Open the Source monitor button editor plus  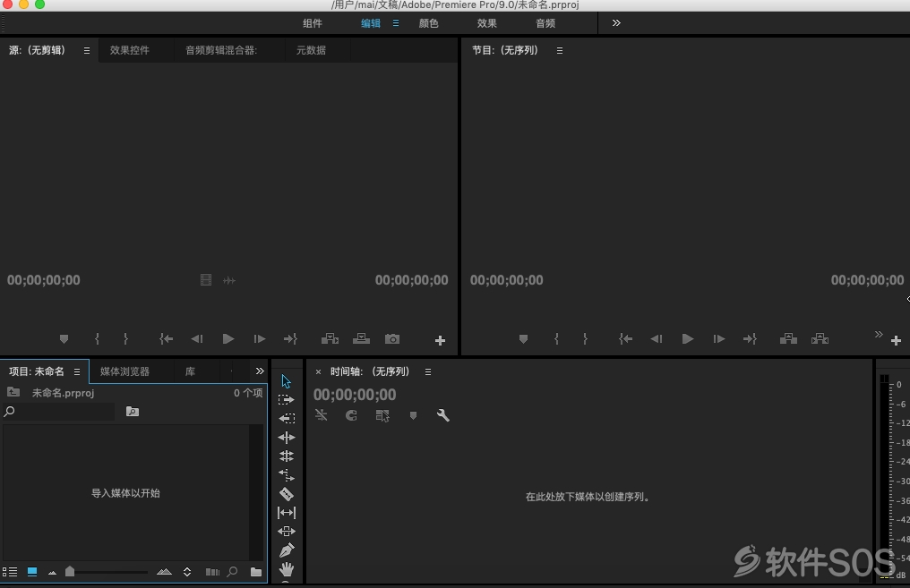(x=440, y=340)
